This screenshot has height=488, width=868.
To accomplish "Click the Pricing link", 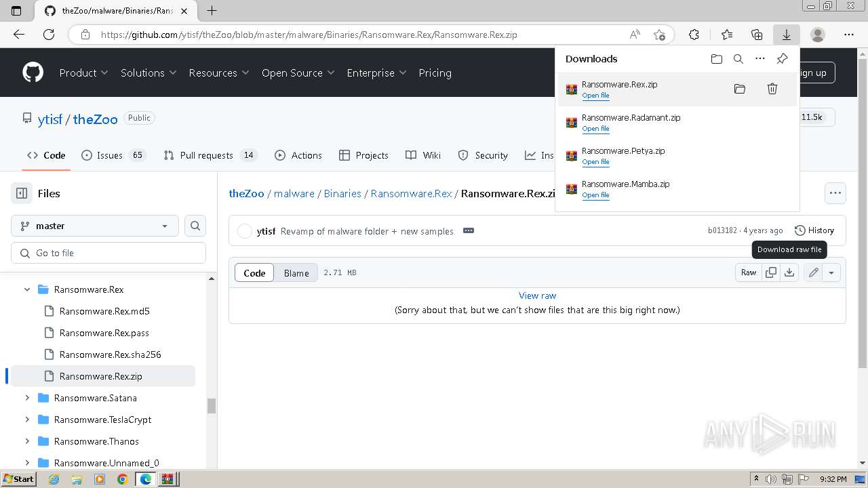I will 435,73.
